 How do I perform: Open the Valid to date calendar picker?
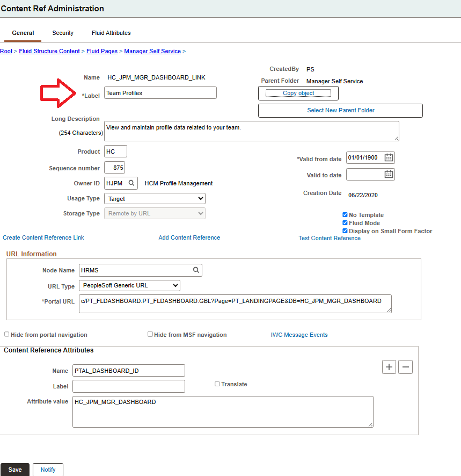coord(389,174)
